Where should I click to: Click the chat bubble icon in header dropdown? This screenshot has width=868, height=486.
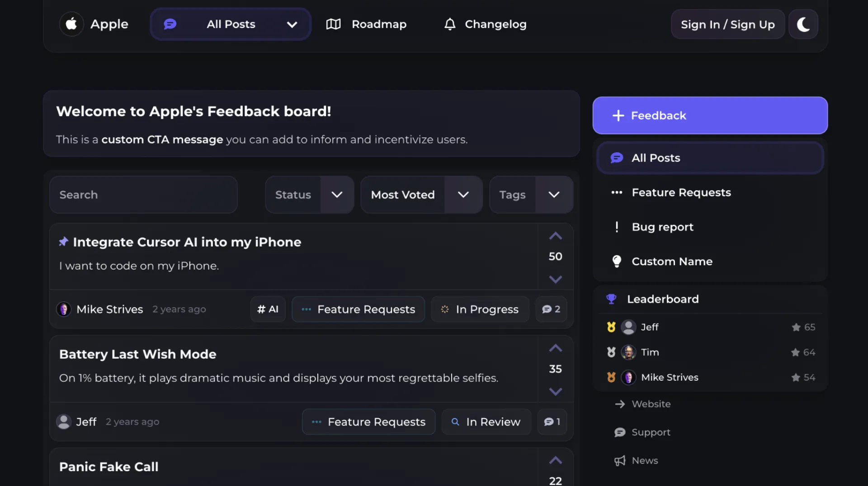(170, 24)
